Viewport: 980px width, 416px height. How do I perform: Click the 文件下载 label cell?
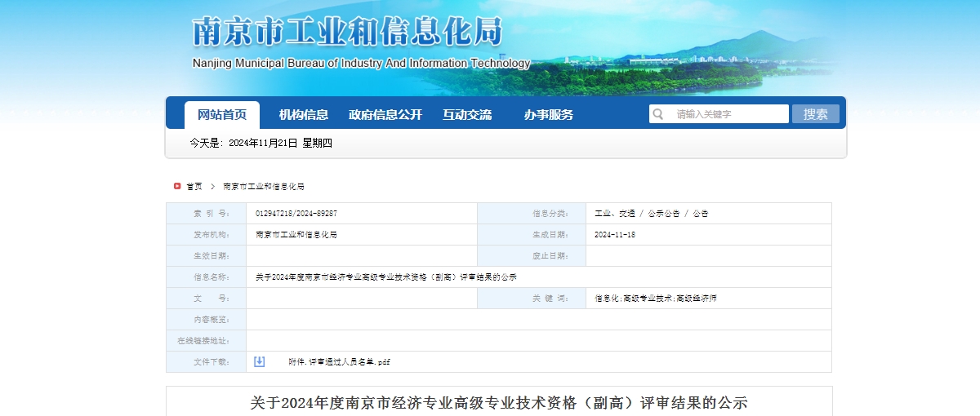[206, 362]
